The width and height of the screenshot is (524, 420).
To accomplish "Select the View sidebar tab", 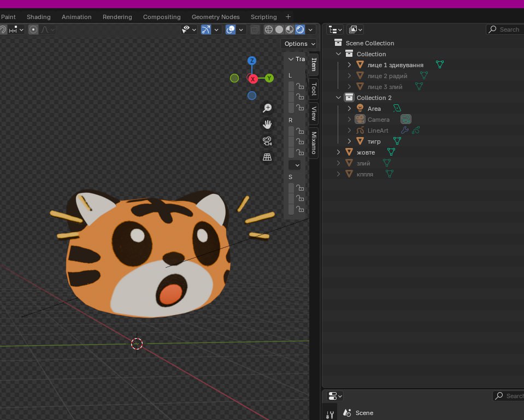I will click(314, 113).
